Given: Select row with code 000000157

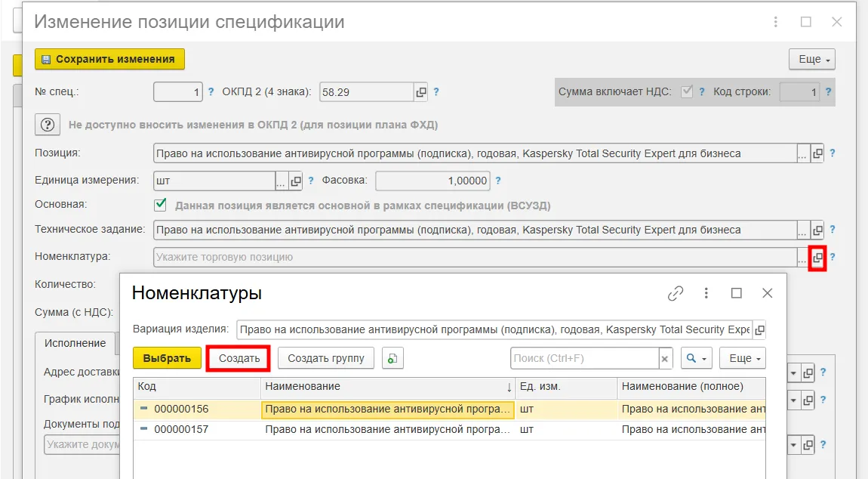Looking at the screenshot, I should [450, 430].
